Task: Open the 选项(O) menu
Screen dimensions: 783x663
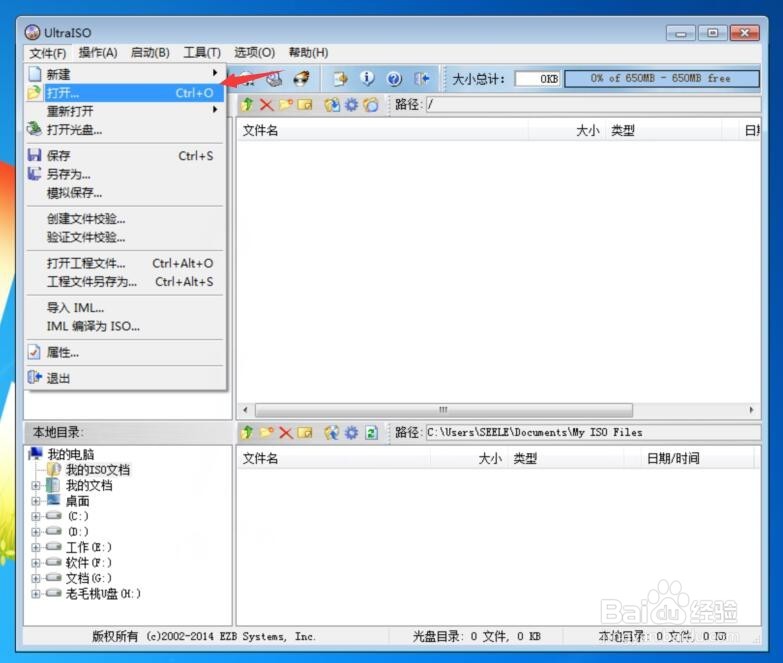Action: (x=254, y=52)
